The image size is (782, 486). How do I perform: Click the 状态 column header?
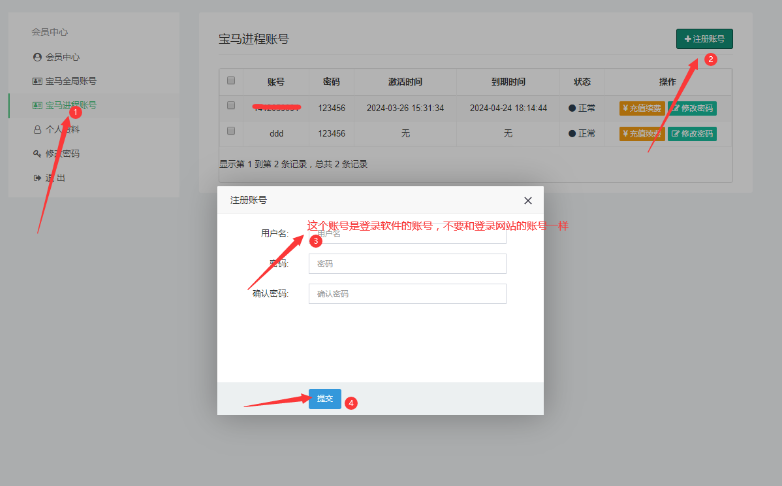click(x=582, y=82)
